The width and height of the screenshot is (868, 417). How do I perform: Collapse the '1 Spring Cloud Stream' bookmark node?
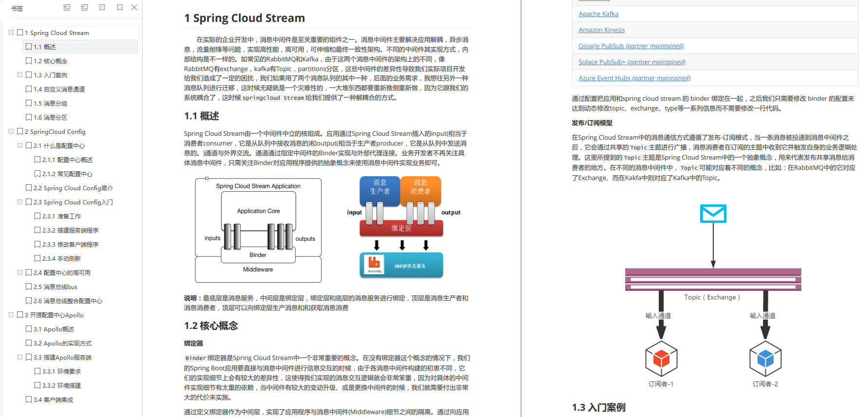coord(11,33)
